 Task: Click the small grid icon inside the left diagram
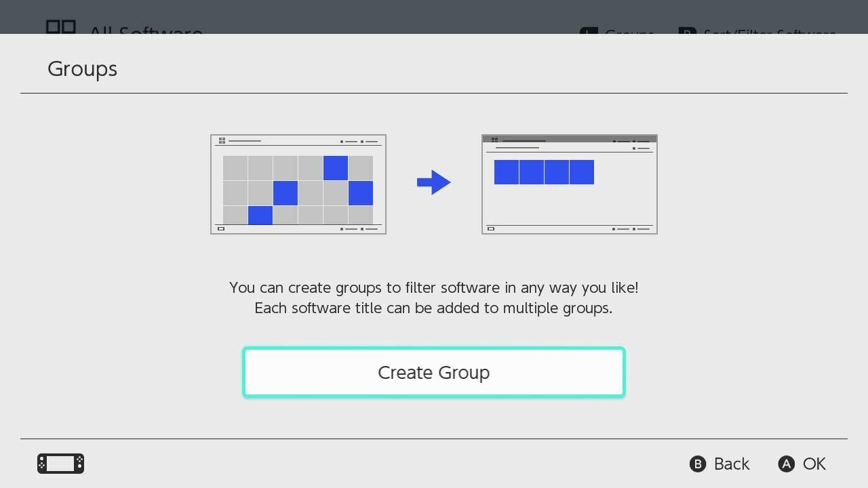[221, 140]
